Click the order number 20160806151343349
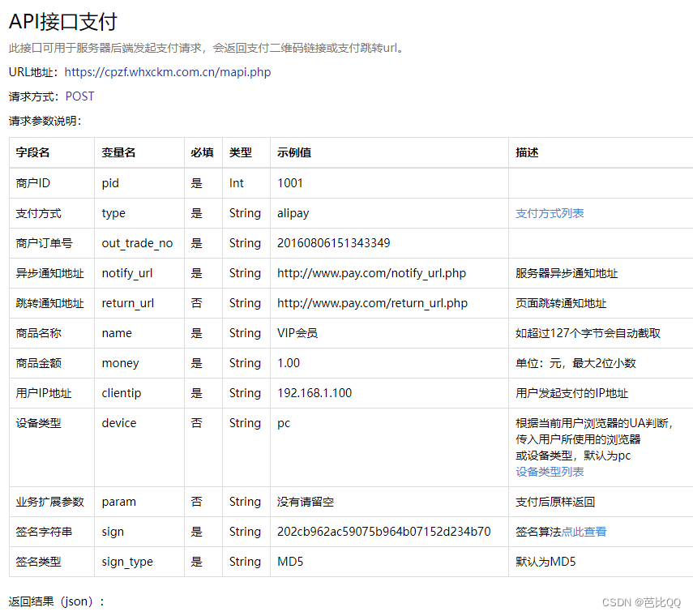 point(334,243)
